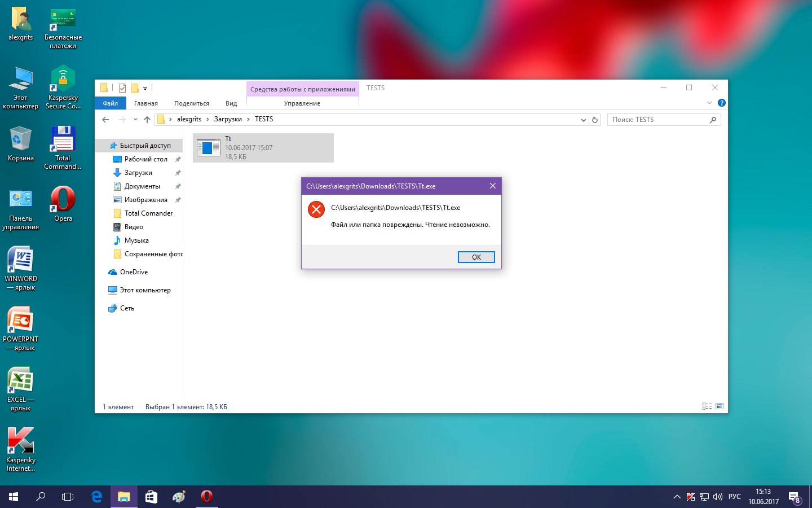Open the quick access toolbar customize dropdown
812x508 pixels.
[145, 89]
